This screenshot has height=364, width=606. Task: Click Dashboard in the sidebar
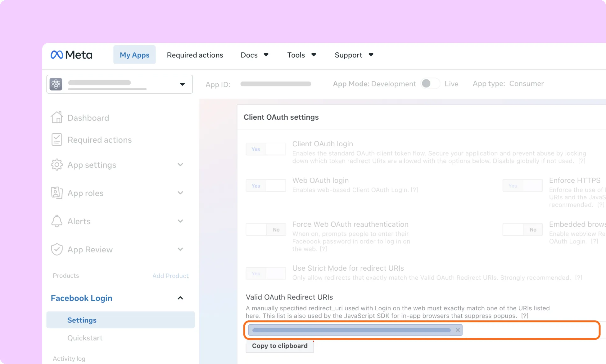pyautogui.click(x=88, y=118)
